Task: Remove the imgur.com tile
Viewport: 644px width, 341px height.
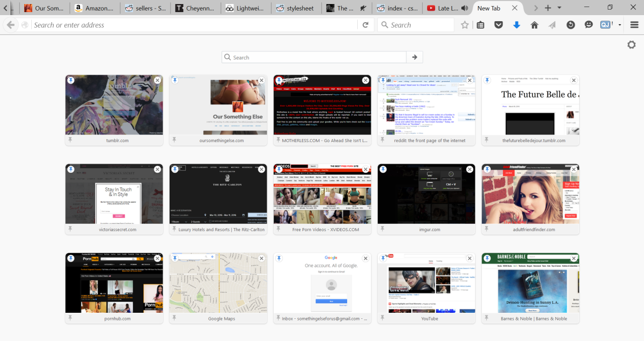Action: tap(470, 169)
